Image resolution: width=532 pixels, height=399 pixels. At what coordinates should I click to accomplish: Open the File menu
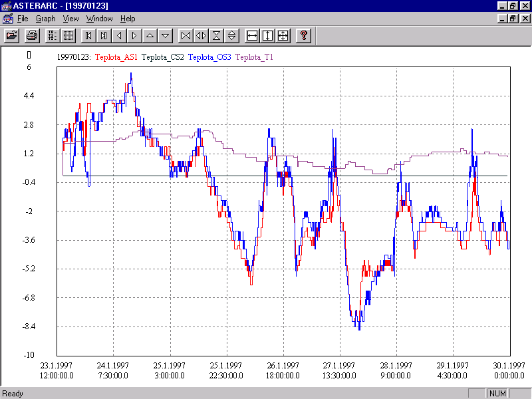tap(23, 19)
